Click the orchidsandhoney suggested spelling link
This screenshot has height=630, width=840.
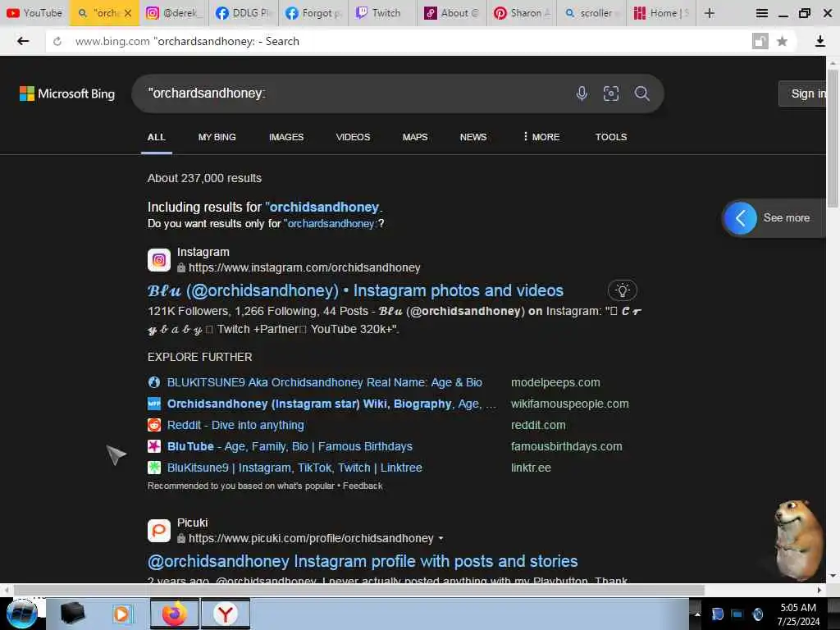pos(323,207)
